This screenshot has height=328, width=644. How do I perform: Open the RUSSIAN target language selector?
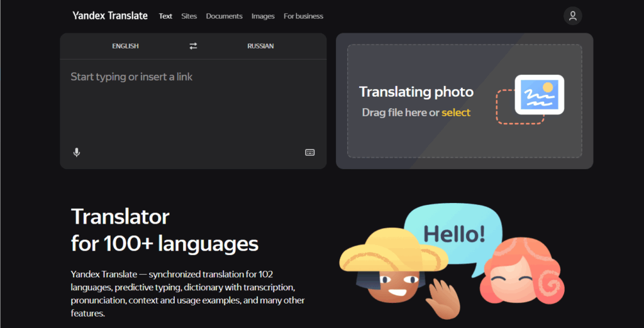point(260,46)
